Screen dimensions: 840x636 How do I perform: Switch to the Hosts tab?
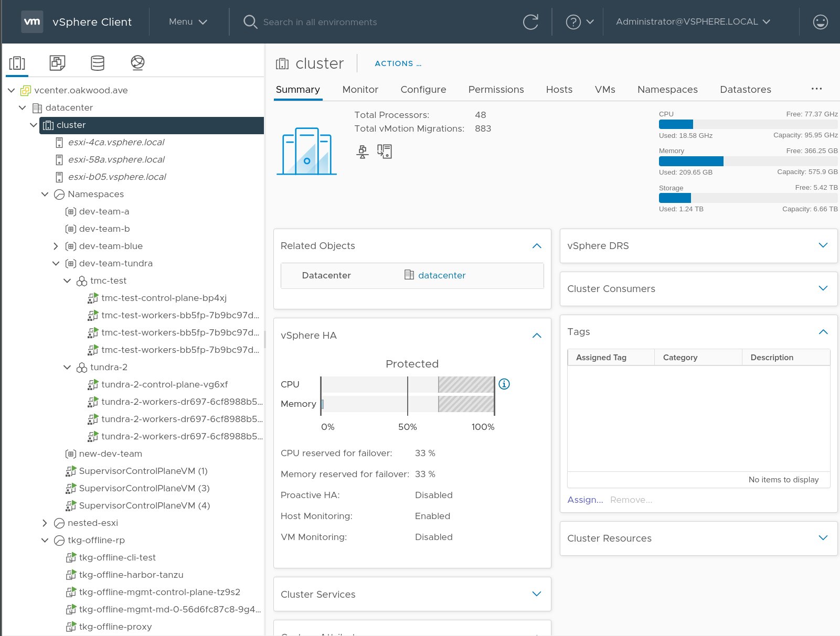pyautogui.click(x=559, y=90)
